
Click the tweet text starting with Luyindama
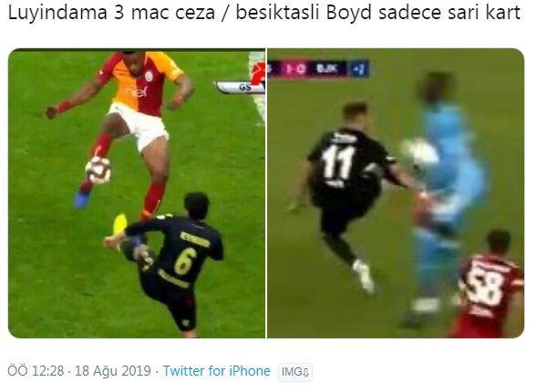264,13
